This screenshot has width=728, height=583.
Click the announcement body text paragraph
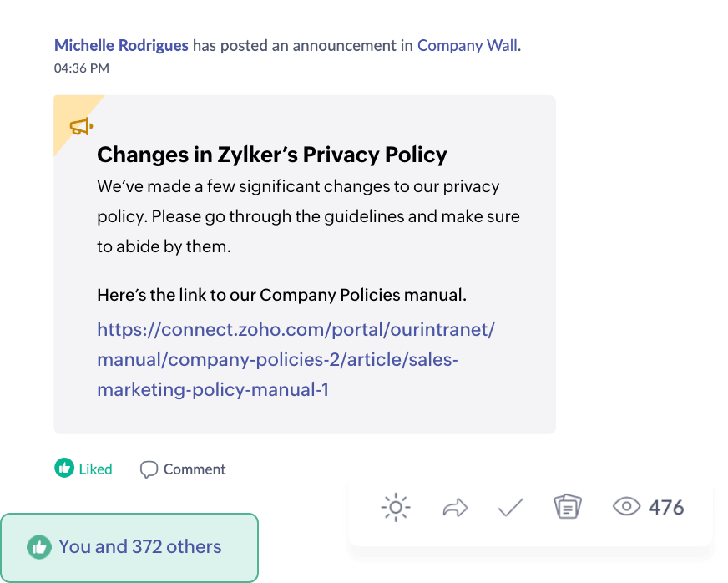pos(308,216)
